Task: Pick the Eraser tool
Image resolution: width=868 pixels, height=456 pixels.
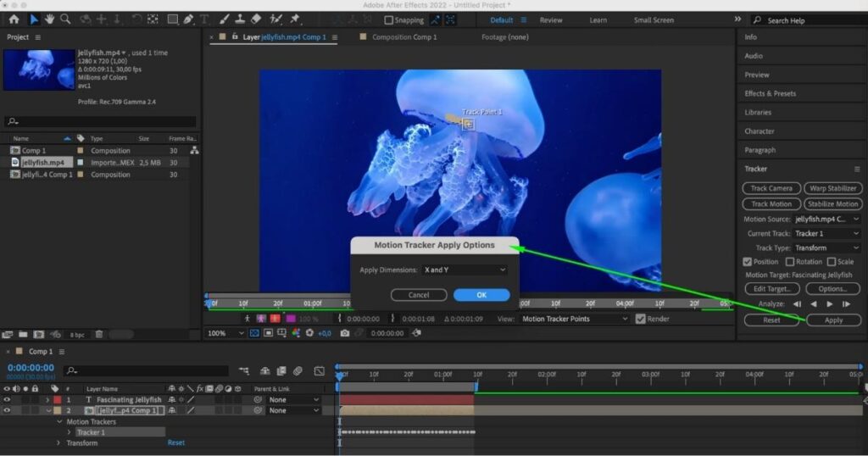Action: tap(257, 19)
